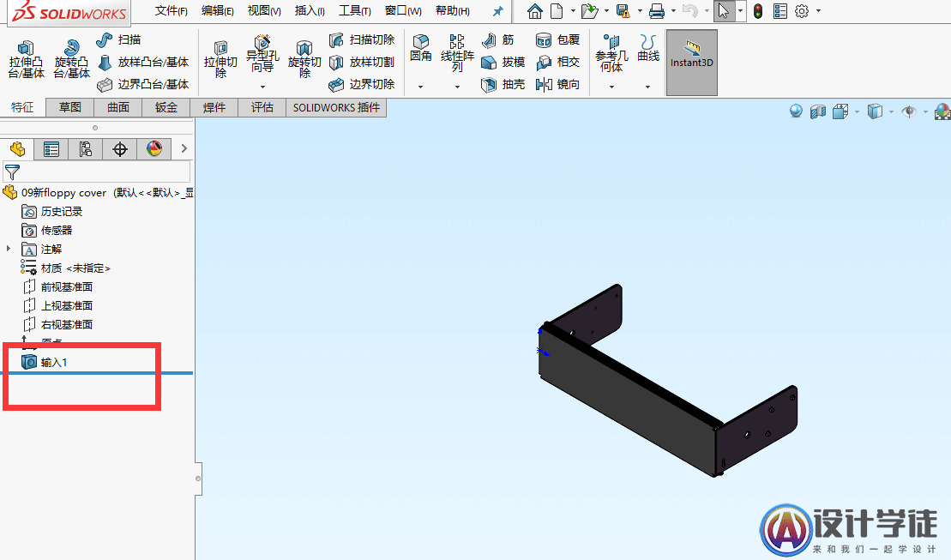Open the Insert (插入) menu

(310, 11)
